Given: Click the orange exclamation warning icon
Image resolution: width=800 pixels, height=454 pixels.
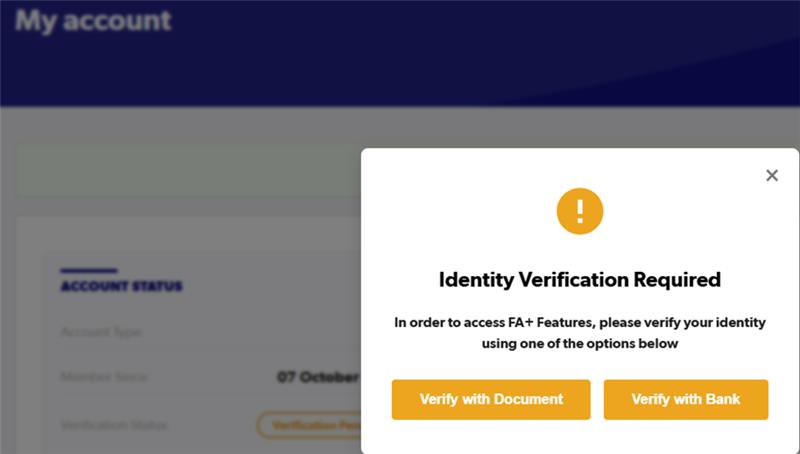Looking at the screenshot, I should click(580, 211).
